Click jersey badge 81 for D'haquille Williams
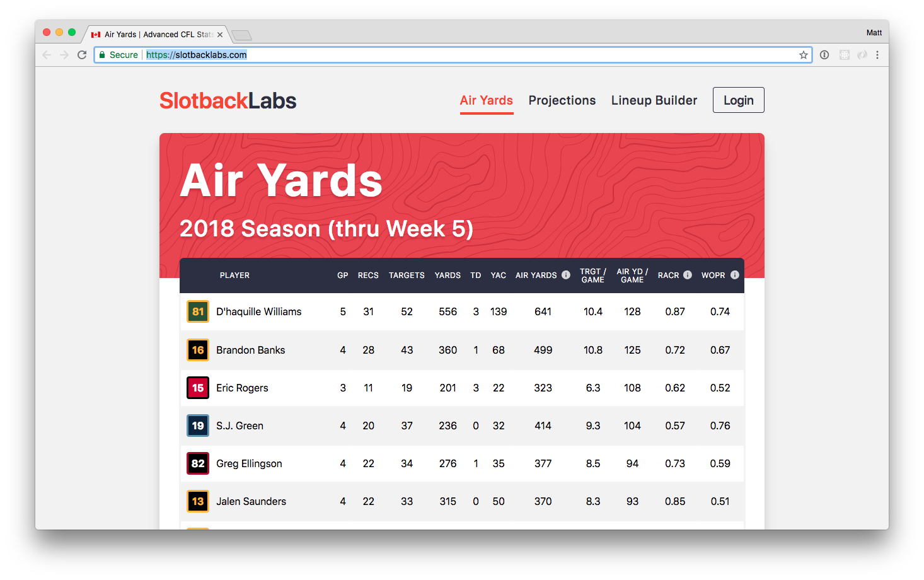Viewport: 924px width, 580px height. pos(198,311)
